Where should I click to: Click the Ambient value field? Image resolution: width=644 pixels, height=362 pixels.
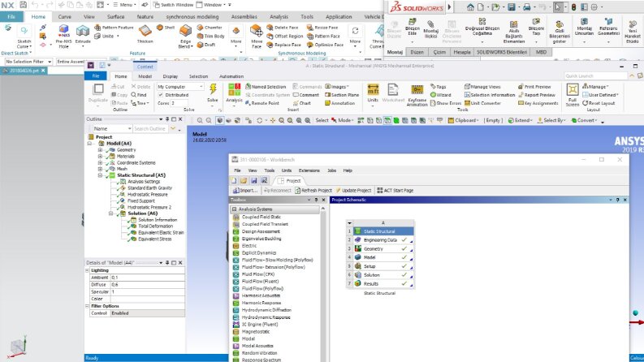(x=148, y=278)
